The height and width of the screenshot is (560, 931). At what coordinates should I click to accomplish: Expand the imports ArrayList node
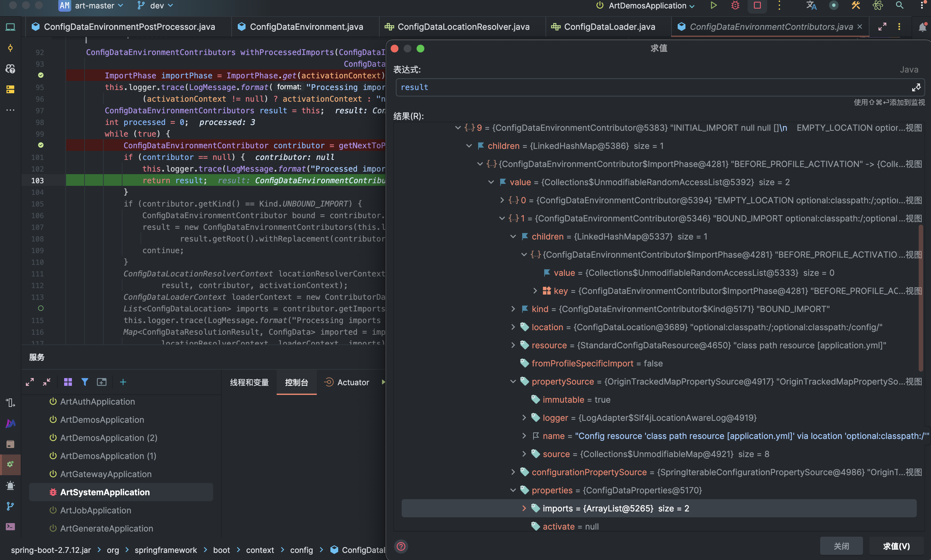pos(524,508)
